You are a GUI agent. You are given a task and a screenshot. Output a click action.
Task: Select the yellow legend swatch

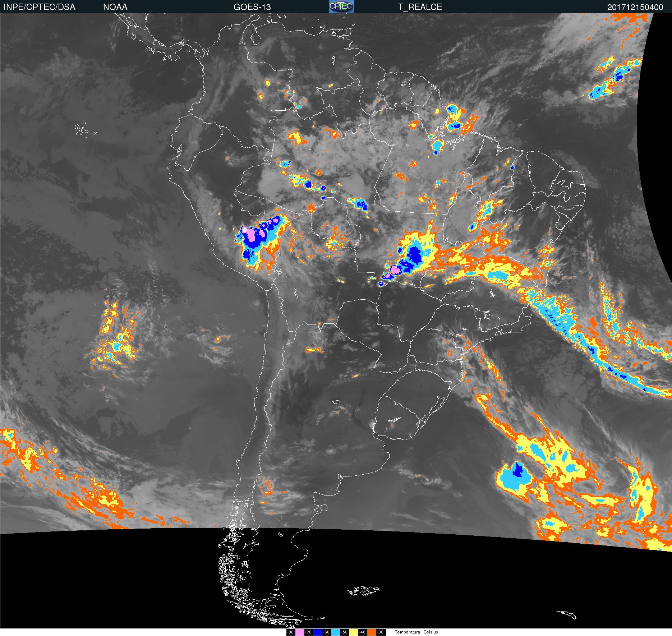pos(354,632)
